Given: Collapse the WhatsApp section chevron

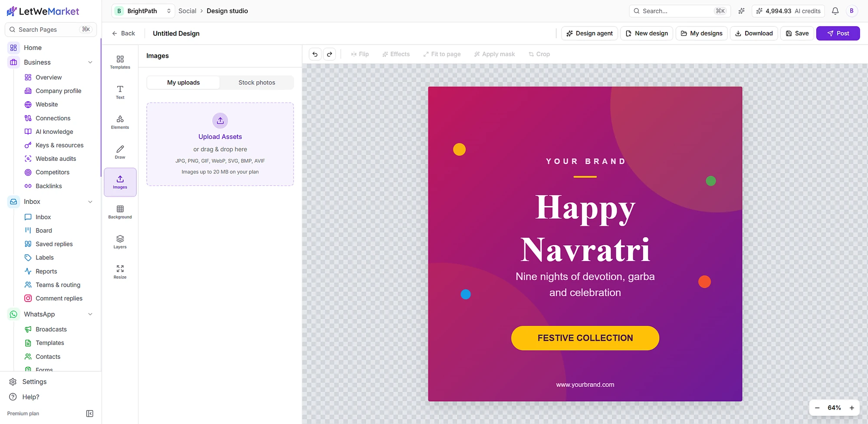Looking at the screenshot, I should (x=90, y=315).
